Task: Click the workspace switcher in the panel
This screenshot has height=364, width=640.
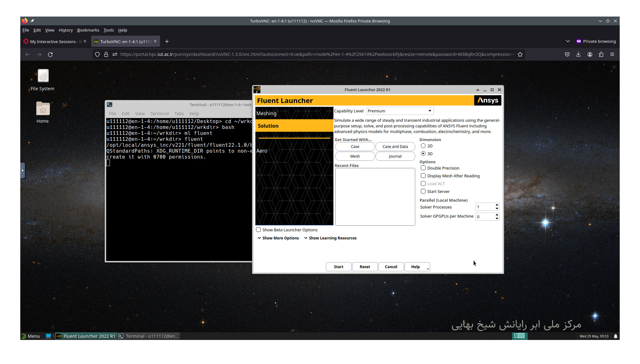Action: (519, 336)
